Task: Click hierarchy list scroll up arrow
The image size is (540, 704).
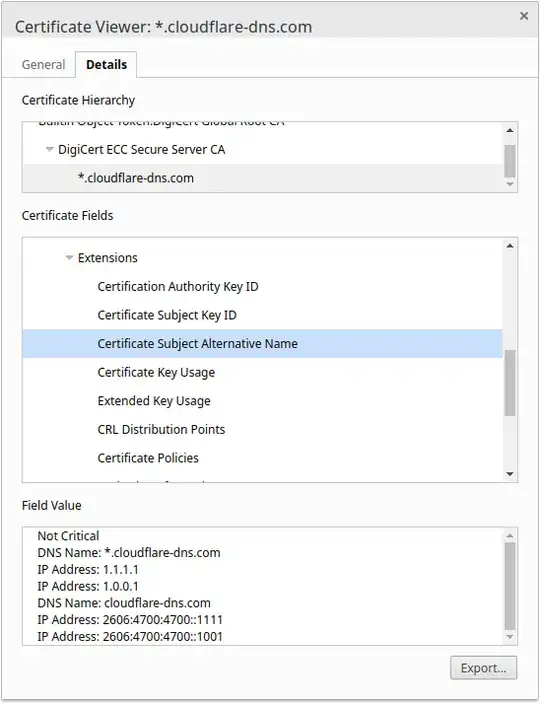Action: (509, 130)
